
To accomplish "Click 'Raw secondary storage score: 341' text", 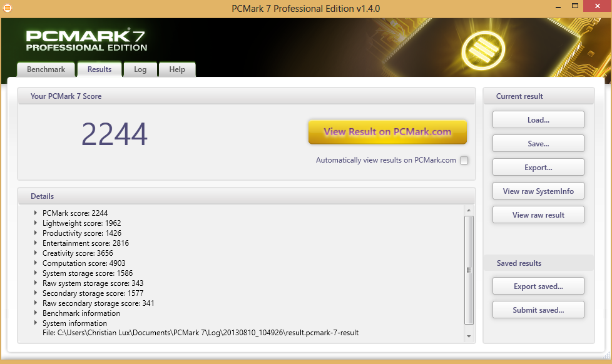I will (98, 303).
